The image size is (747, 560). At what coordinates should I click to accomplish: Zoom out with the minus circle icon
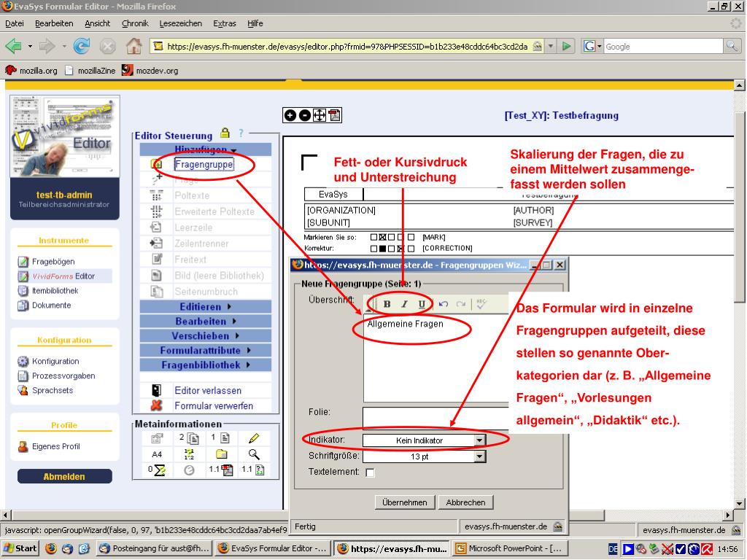[304, 115]
